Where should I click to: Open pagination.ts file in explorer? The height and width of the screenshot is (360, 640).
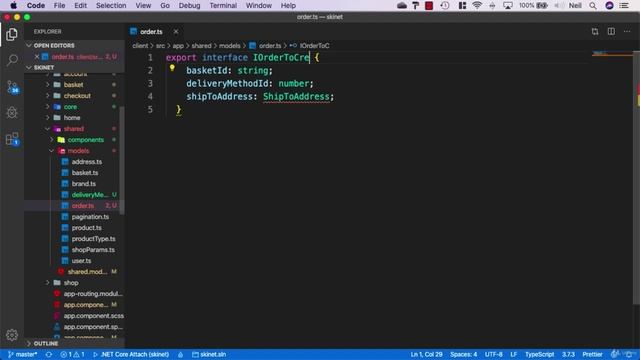click(90, 217)
